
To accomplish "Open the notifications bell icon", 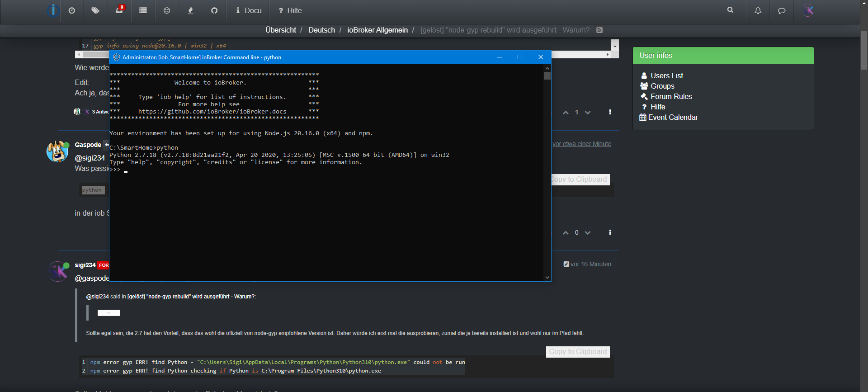I will [758, 10].
